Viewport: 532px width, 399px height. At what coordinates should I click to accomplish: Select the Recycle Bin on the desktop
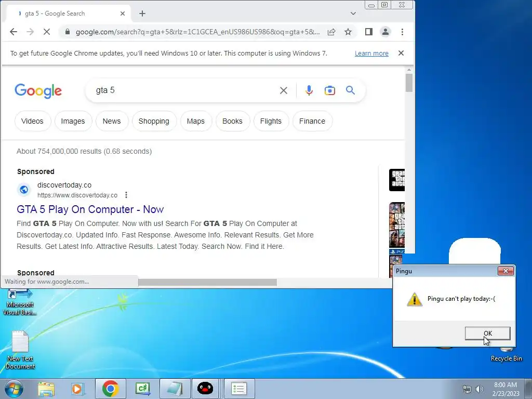click(x=506, y=354)
